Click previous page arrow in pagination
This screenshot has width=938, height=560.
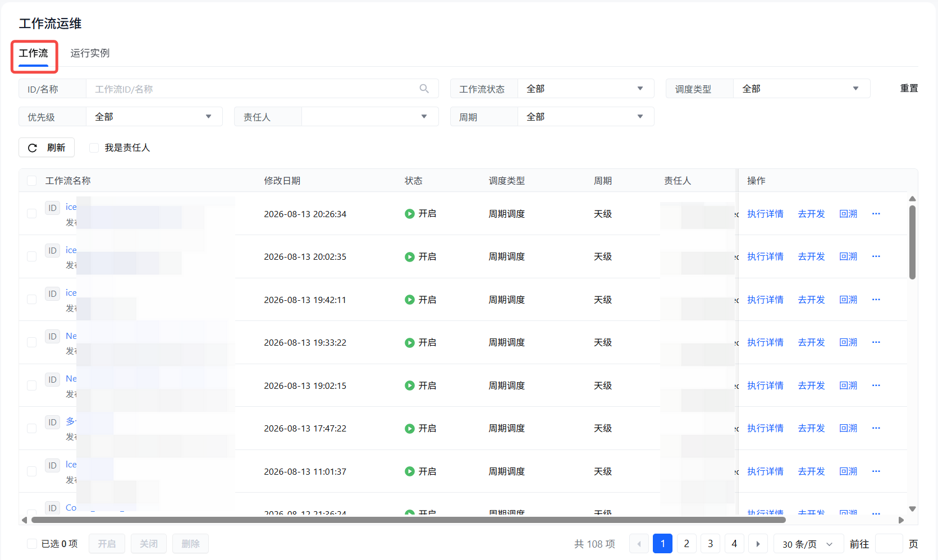pyautogui.click(x=639, y=544)
